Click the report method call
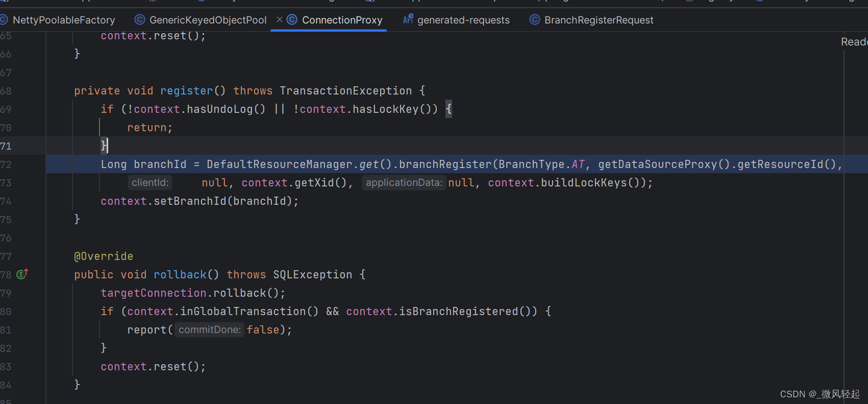Viewport: 868px width, 404px height. pyautogui.click(x=147, y=330)
